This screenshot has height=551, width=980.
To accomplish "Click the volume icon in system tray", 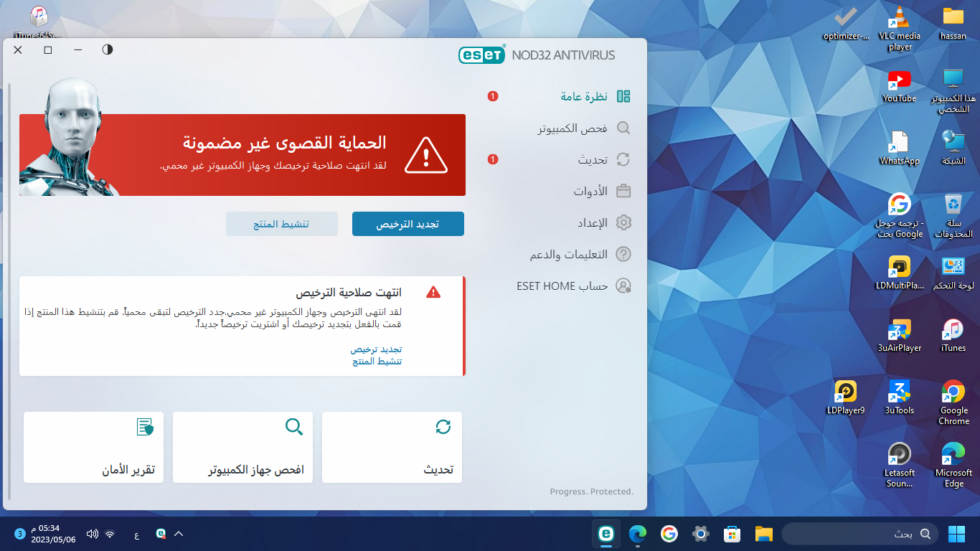I will click(x=92, y=534).
